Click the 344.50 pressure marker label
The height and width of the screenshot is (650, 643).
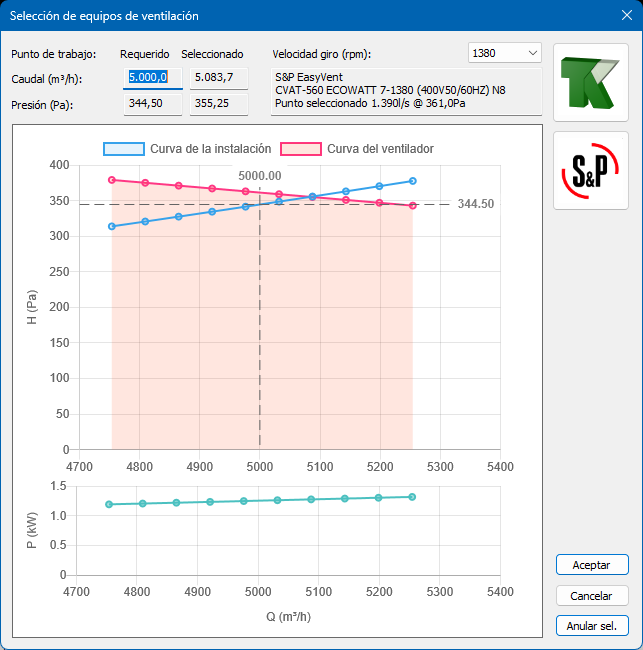[x=476, y=204]
